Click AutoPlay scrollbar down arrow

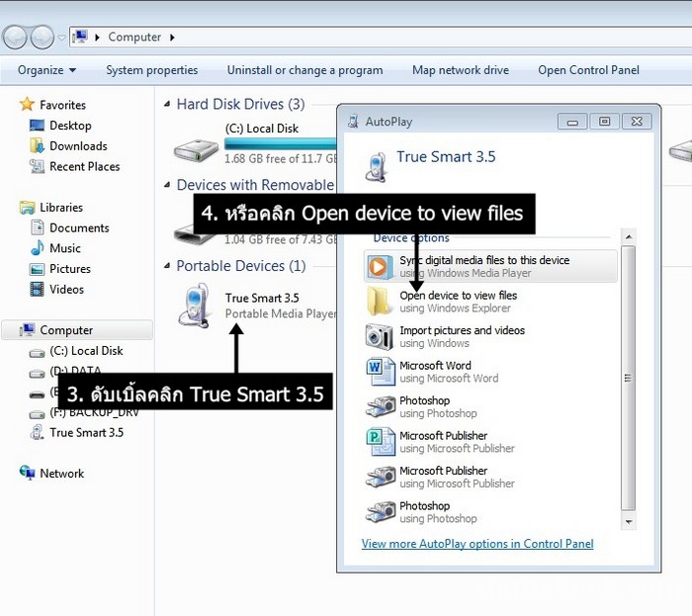[x=629, y=521]
